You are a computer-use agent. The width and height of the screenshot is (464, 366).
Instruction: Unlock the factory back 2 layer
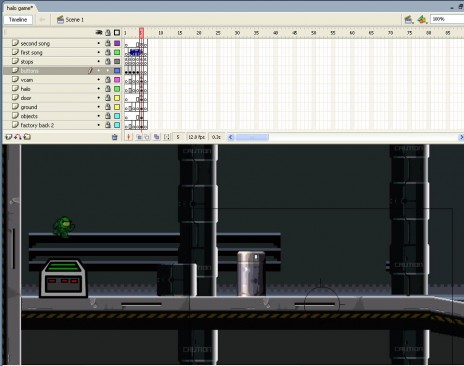pyautogui.click(x=108, y=125)
